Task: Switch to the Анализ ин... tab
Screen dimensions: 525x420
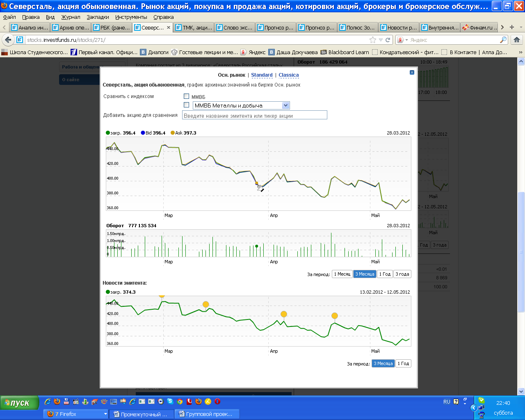Action: pos(30,27)
